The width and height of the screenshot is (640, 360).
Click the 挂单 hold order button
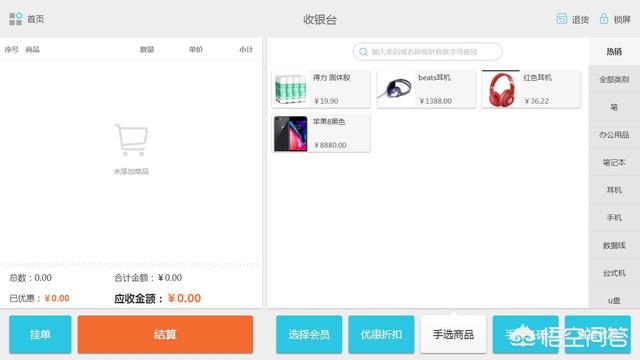(x=40, y=334)
